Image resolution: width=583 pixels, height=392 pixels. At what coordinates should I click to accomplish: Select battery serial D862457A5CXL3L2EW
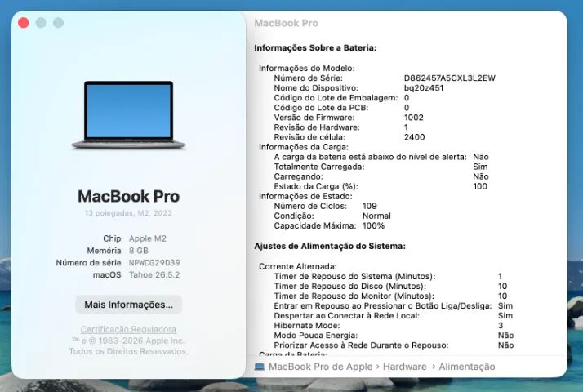450,78
